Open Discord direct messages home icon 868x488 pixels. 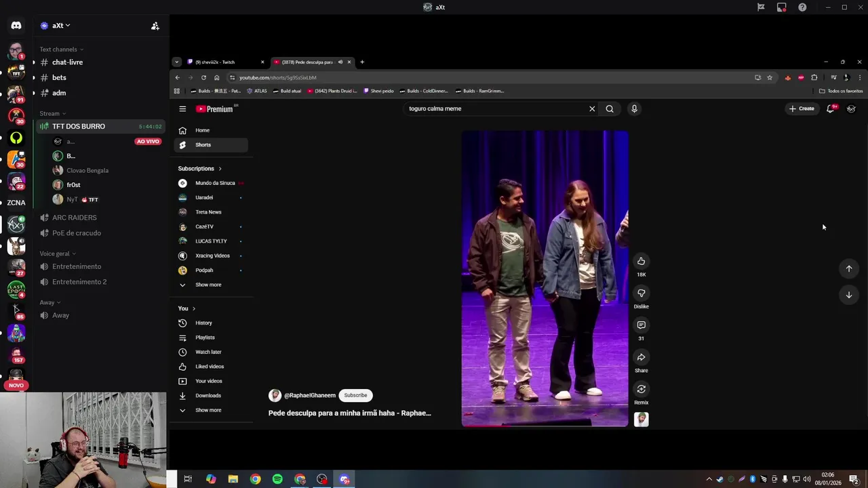16,26
